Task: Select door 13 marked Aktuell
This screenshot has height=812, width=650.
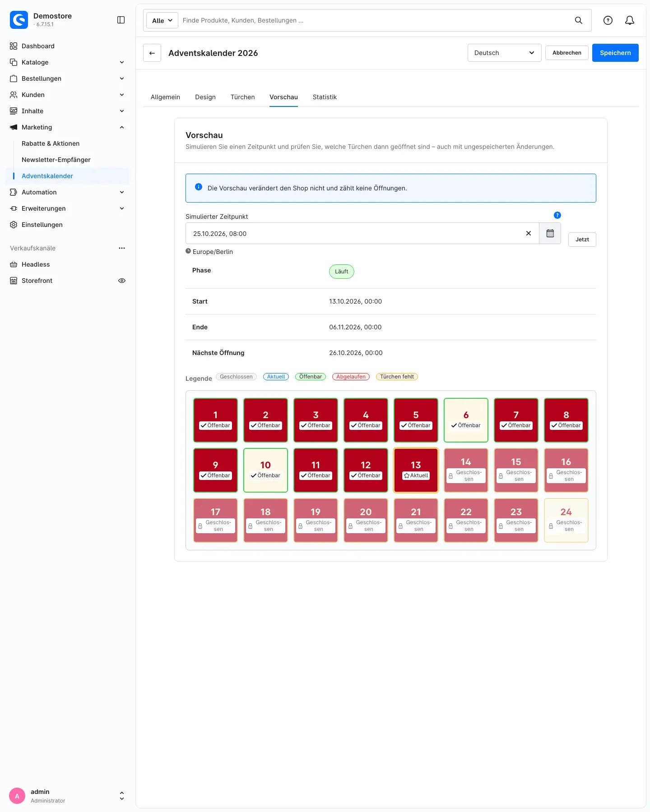Action: (x=416, y=470)
